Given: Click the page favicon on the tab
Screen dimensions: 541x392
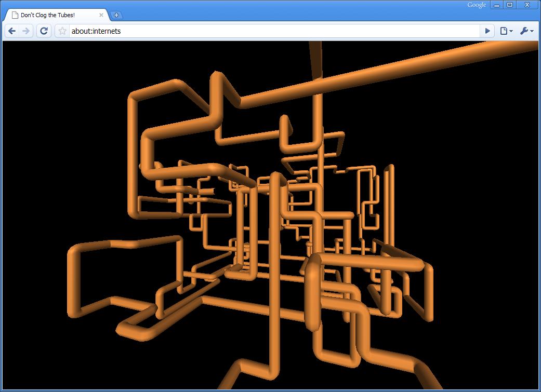Looking at the screenshot, I should click(x=15, y=15).
